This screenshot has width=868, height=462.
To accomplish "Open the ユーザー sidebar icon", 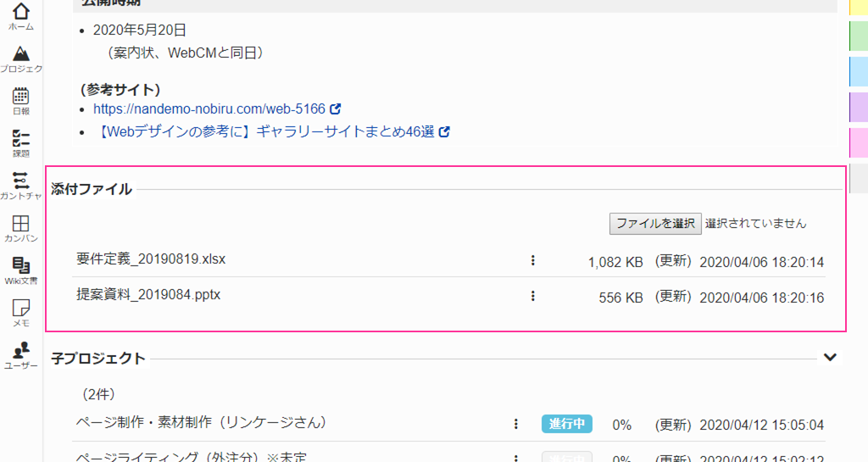I will click(x=21, y=354).
